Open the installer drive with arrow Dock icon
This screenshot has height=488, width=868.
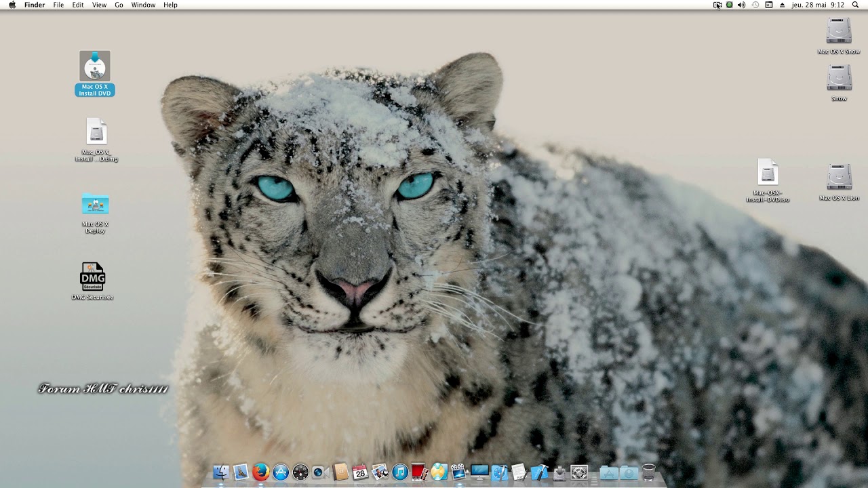pyautogui.click(x=559, y=472)
